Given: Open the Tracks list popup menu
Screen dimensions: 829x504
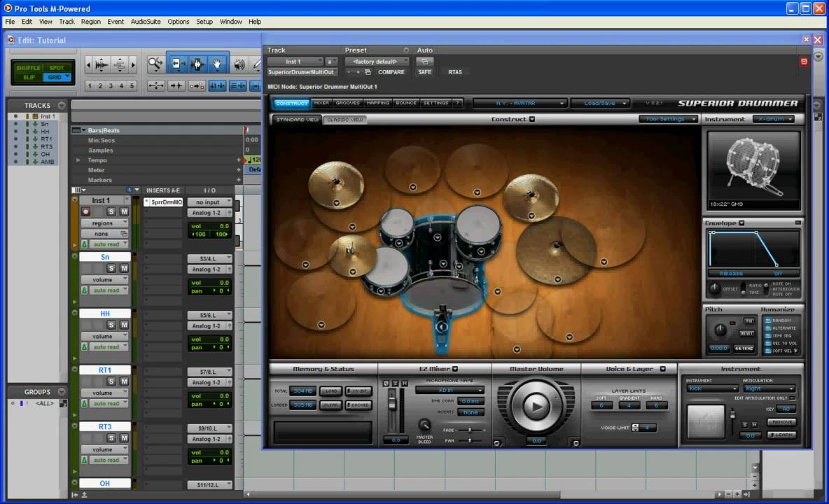Looking at the screenshot, I should click(62, 105).
